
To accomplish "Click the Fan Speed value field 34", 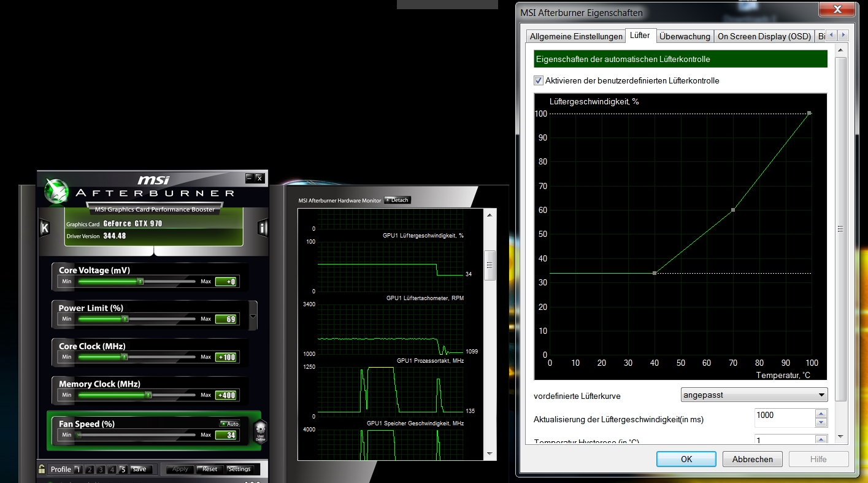I will click(226, 435).
